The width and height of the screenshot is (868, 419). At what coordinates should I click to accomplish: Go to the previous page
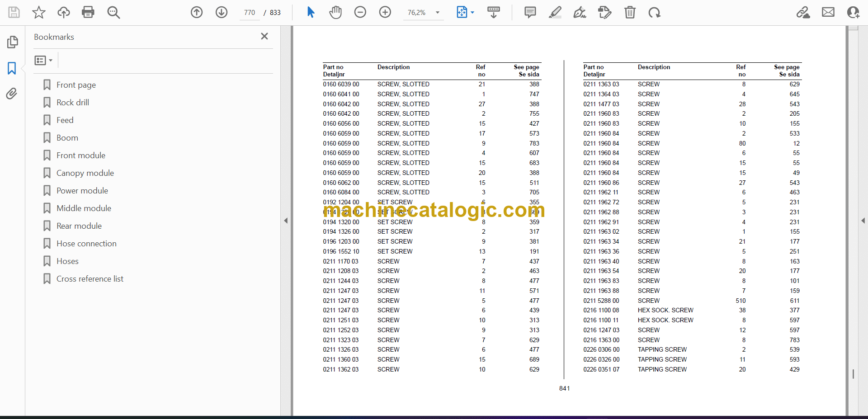tap(197, 12)
